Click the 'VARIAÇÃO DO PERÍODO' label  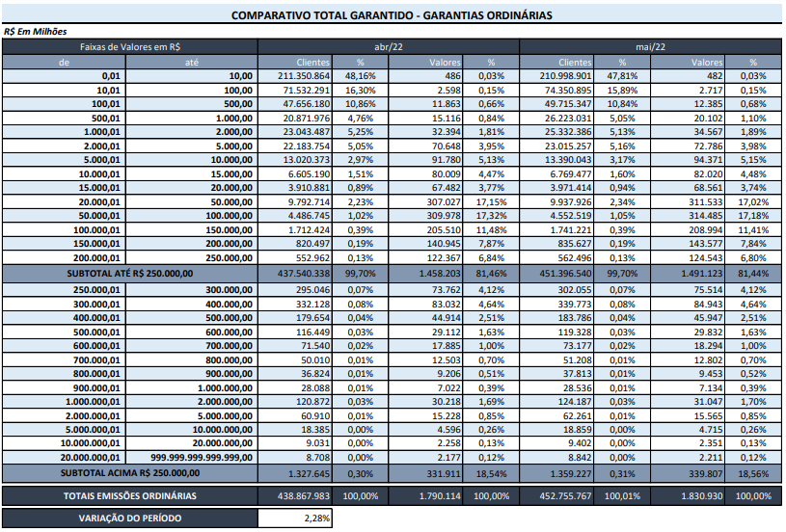[129, 519]
